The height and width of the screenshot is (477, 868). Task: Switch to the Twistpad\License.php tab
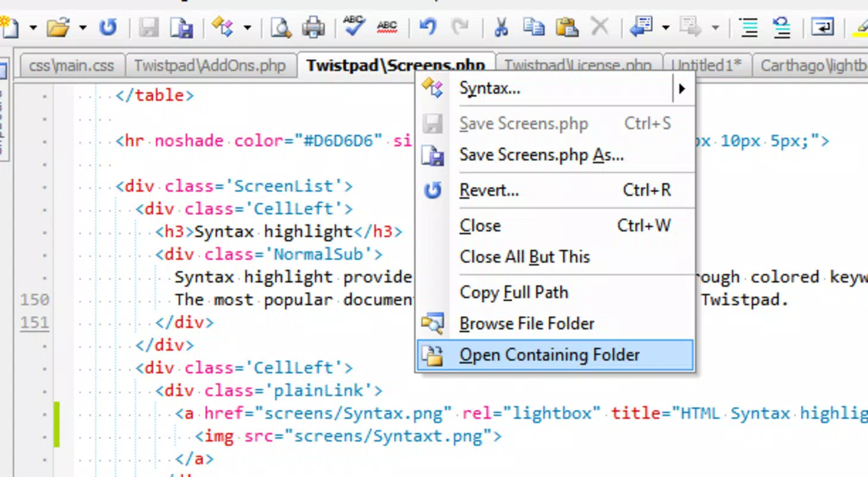click(x=579, y=64)
